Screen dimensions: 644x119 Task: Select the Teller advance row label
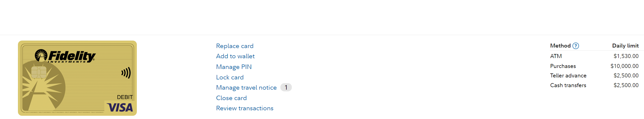click(x=568, y=76)
